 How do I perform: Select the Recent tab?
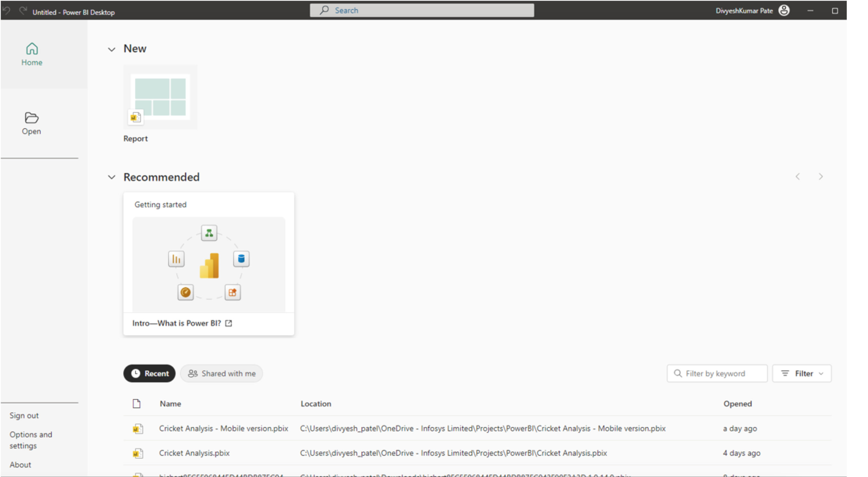point(149,373)
